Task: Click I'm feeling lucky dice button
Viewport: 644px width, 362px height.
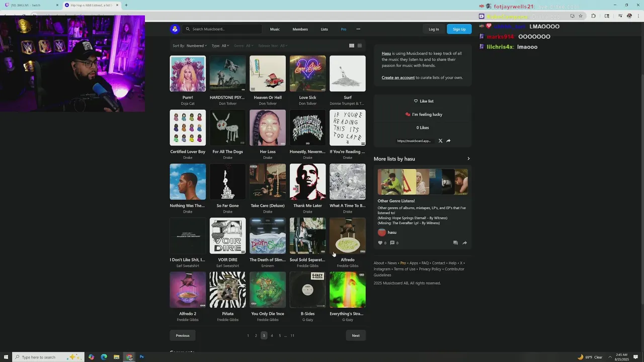Action: click(x=423, y=115)
